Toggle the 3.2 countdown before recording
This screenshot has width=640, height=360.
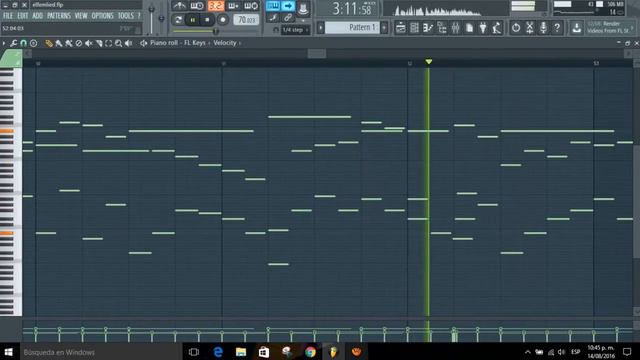tap(216, 6)
